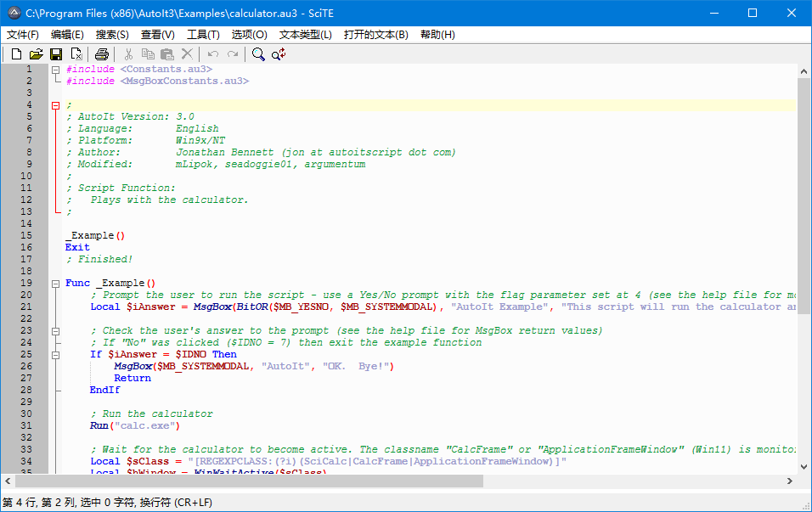Click the SciTE app icon in title bar

14,13
